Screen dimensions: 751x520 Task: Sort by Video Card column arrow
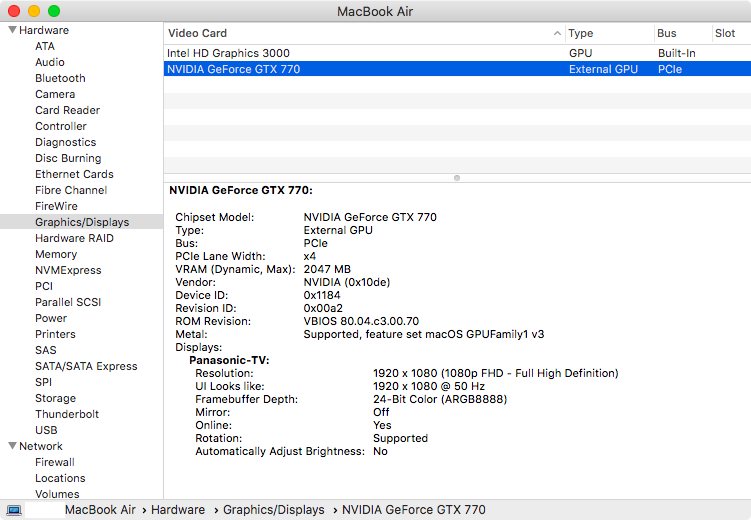point(557,33)
